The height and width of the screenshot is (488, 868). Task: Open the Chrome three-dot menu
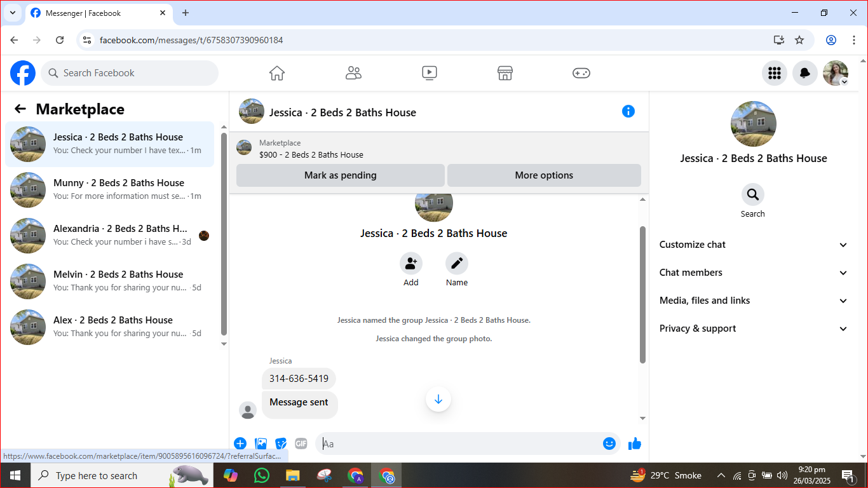(854, 40)
